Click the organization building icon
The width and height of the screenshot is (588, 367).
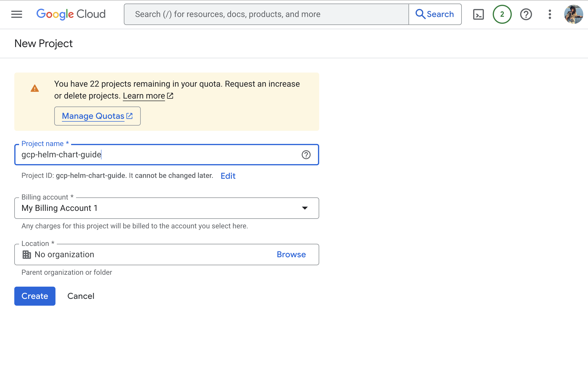pos(27,254)
